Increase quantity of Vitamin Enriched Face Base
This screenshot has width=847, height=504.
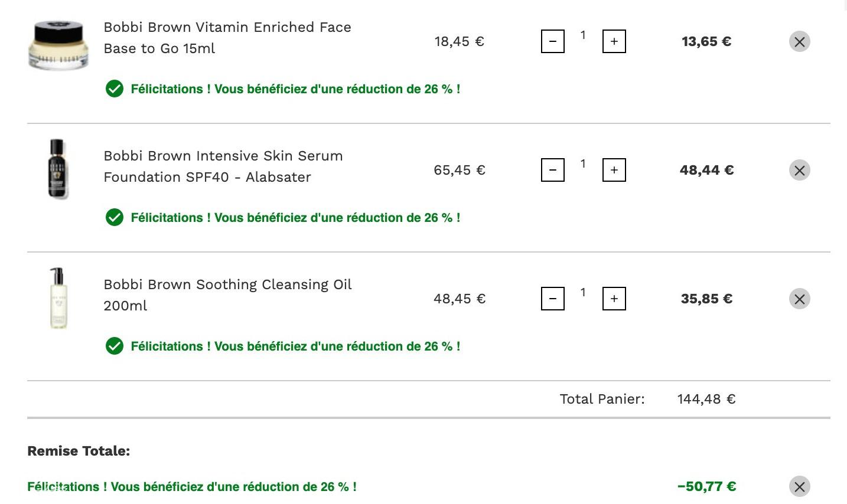[x=614, y=42]
